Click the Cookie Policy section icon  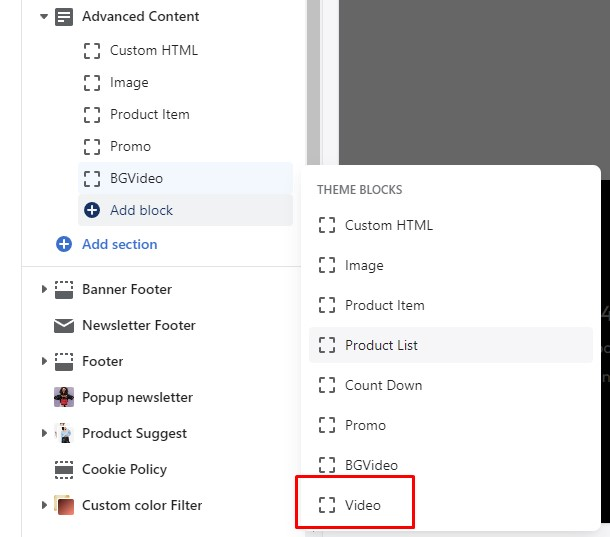(x=64, y=469)
